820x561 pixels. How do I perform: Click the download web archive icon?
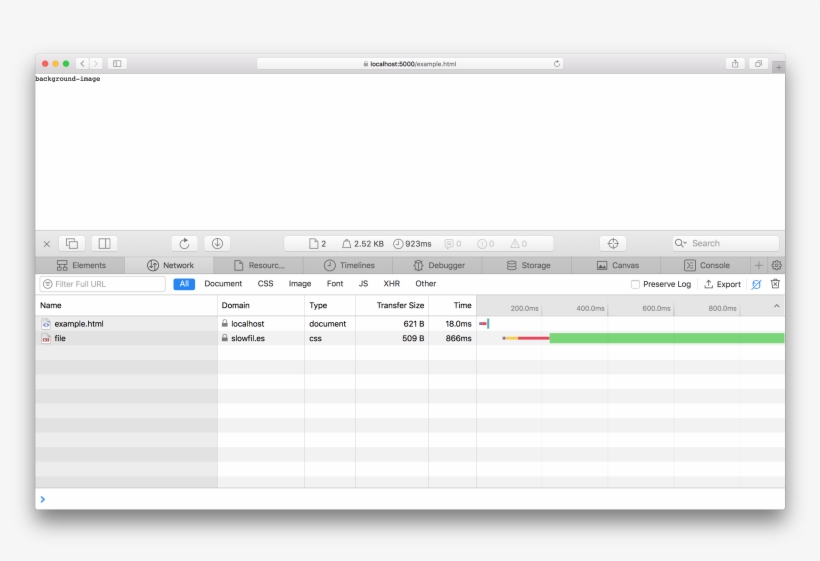[x=217, y=244]
